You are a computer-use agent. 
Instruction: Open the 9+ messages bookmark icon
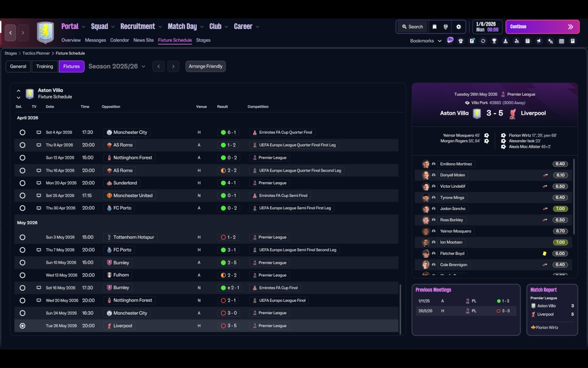[450, 40]
